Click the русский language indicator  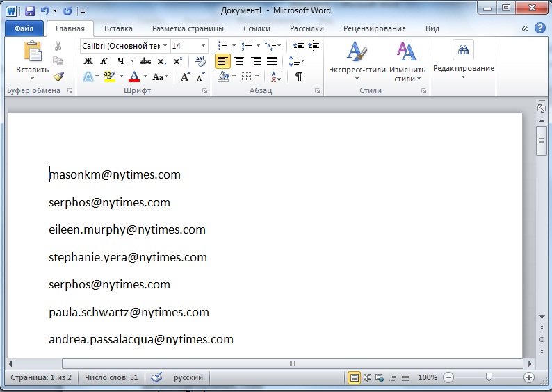pyautogui.click(x=188, y=377)
